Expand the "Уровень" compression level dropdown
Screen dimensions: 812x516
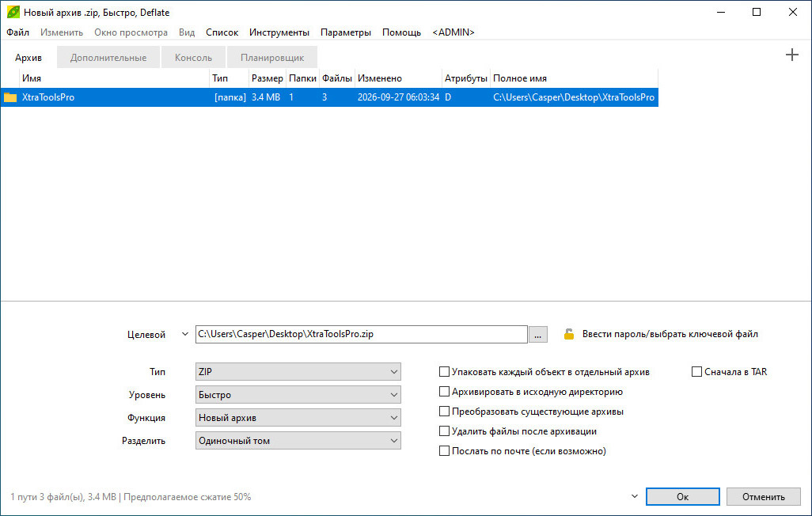(298, 395)
